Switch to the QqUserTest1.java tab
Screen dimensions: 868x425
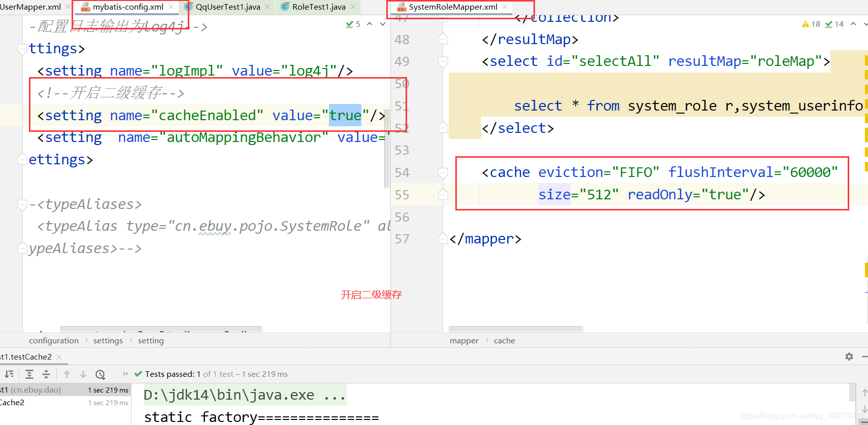coord(228,7)
